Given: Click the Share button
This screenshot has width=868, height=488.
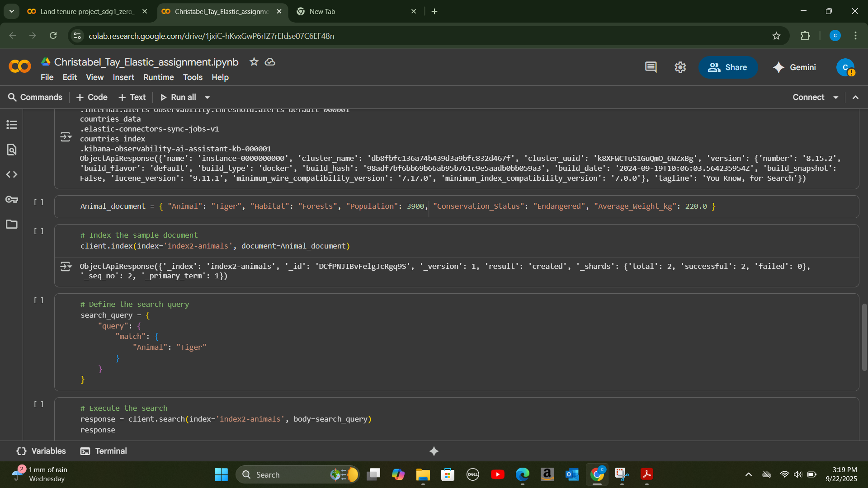Looking at the screenshot, I should tap(727, 67).
